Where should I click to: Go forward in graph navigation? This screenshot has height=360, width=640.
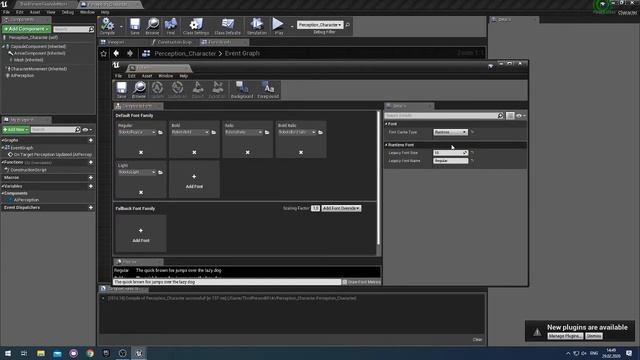(x=130, y=53)
